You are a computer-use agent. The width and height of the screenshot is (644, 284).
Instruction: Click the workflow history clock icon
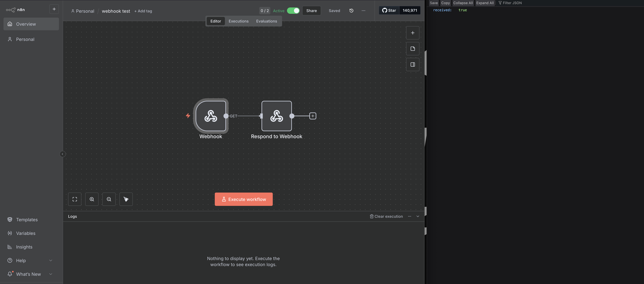coord(351,10)
